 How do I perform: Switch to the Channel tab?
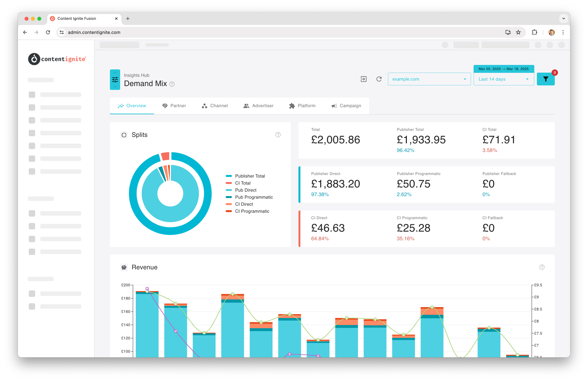pyautogui.click(x=215, y=106)
